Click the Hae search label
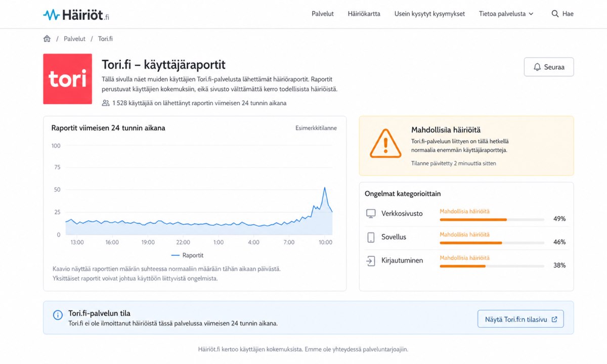This screenshot has width=607, height=364. click(568, 14)
